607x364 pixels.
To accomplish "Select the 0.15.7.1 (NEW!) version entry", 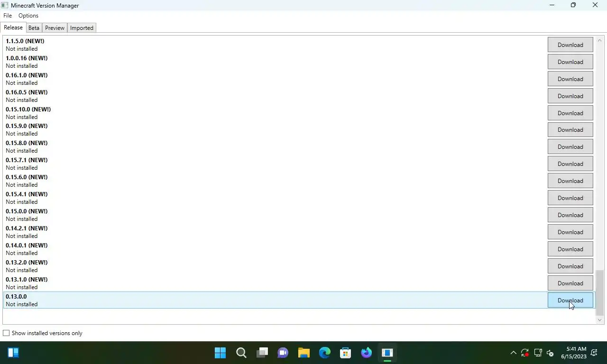I will pyautogui.click(x=299, y=164).
